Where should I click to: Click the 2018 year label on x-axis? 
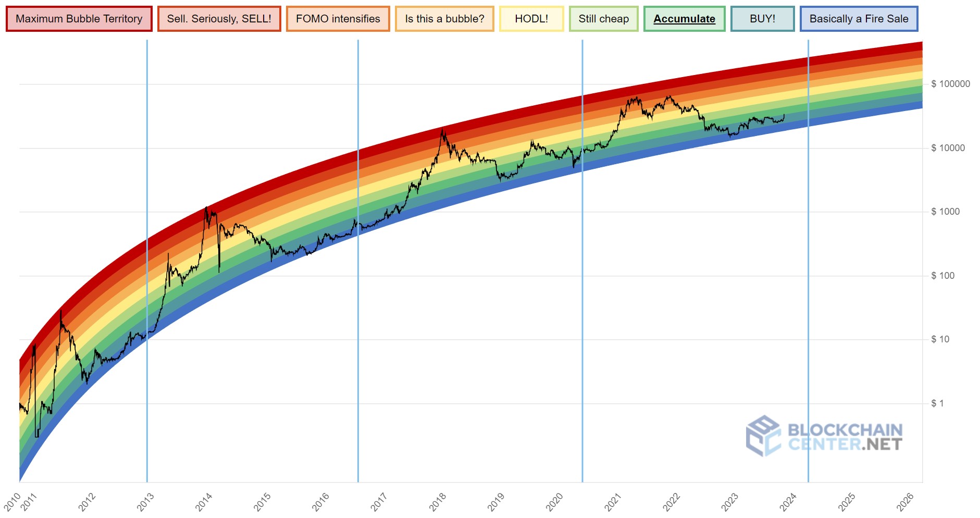pos(438,502)
